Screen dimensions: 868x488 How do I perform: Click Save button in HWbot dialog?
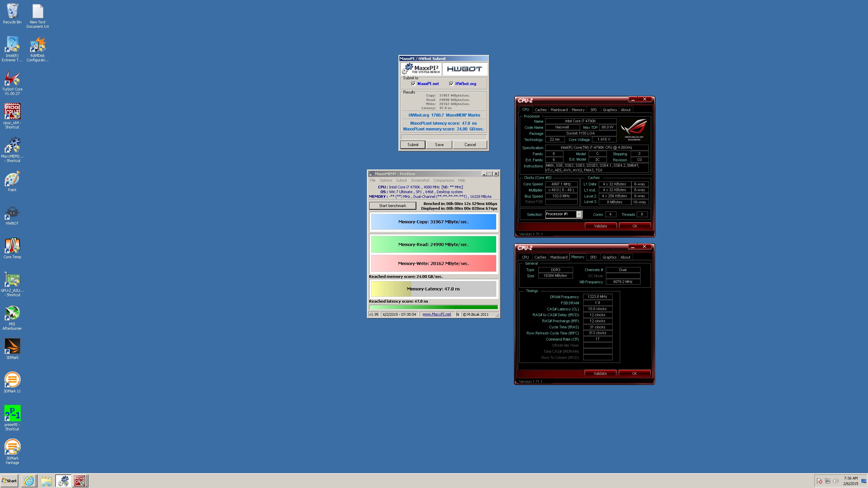click(x=439, y=145)
